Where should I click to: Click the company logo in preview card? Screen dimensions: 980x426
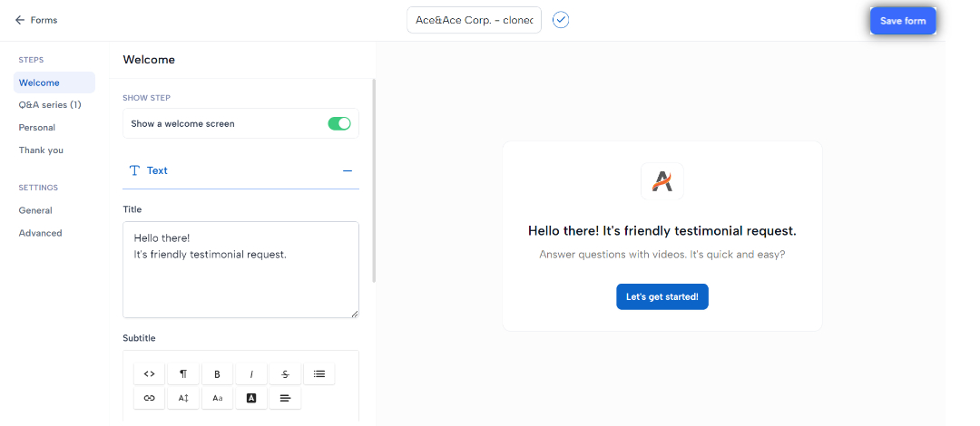(661, 181)
